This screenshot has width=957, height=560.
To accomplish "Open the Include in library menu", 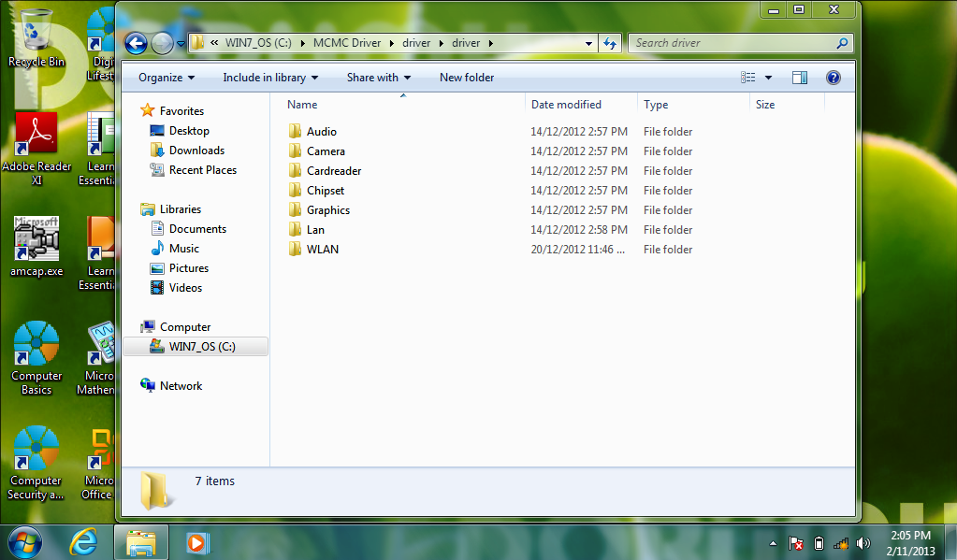I will click(269, 78).
